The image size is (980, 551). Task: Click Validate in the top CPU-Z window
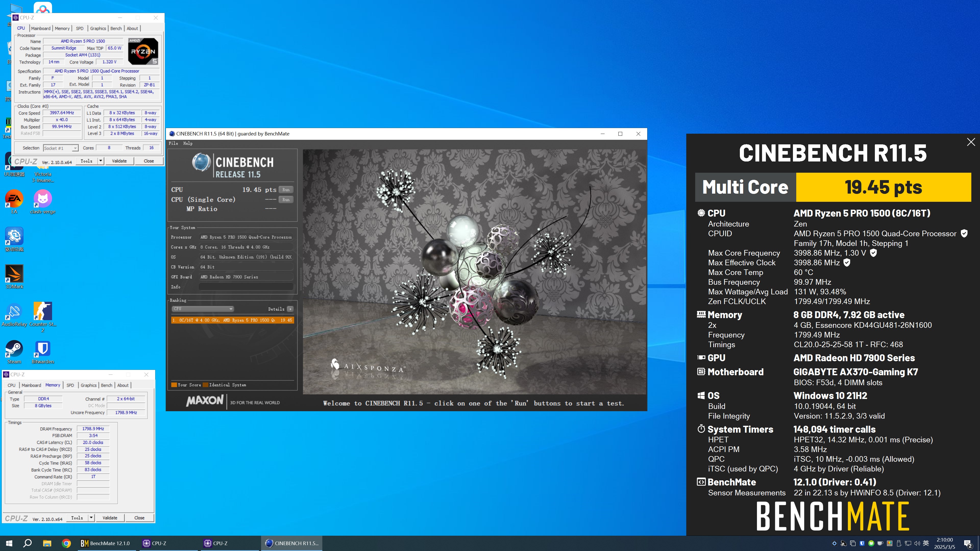click(119, 161)
